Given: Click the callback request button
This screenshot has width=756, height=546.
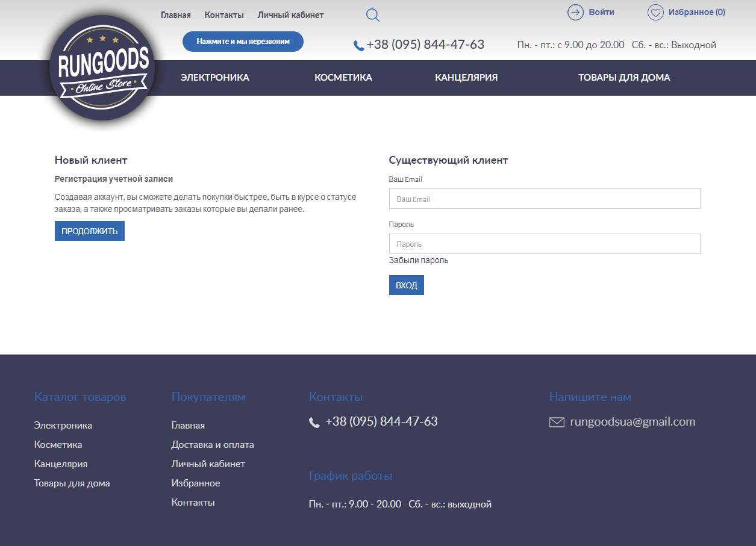Looking at the screenshot, I should click(243, 42).
